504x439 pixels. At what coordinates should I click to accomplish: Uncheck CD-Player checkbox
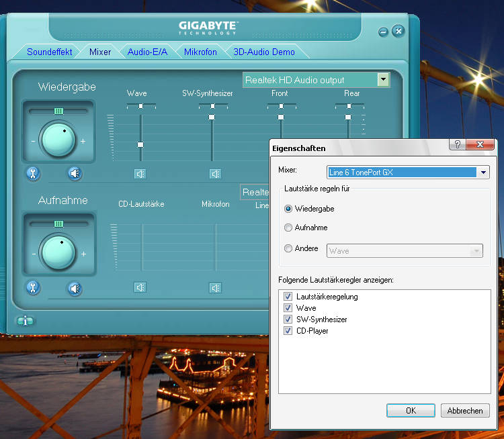pyautogui.click(x=288, y=330)
